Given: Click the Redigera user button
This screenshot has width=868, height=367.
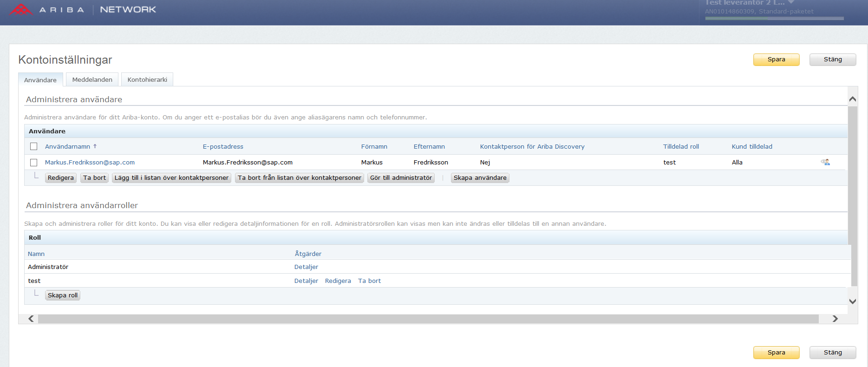Looking at the screenshot, I should [61, 178].
